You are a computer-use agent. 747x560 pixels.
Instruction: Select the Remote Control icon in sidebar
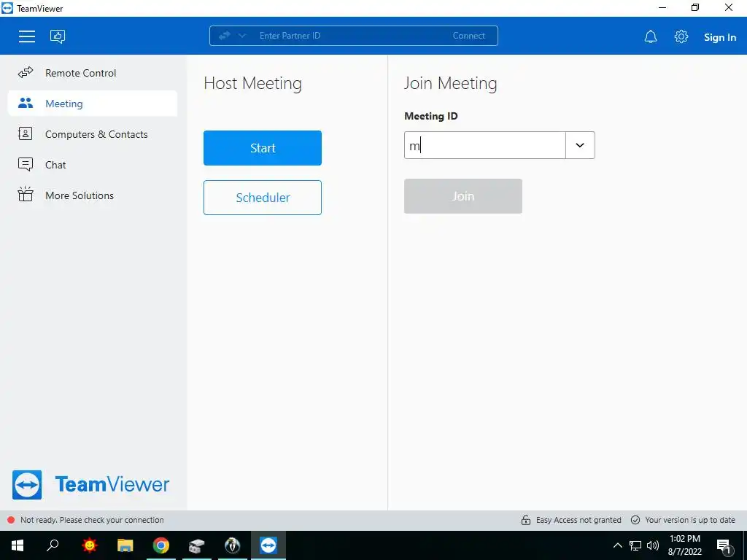[26, 73]
